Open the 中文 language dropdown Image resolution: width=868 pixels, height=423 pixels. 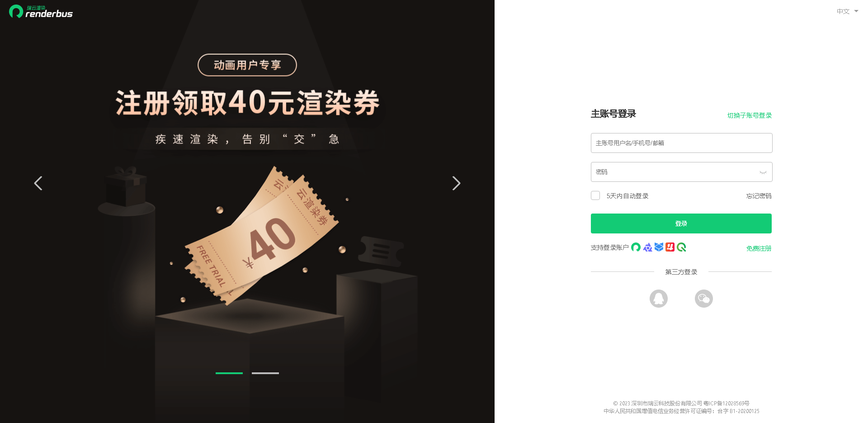pos(847,11)
